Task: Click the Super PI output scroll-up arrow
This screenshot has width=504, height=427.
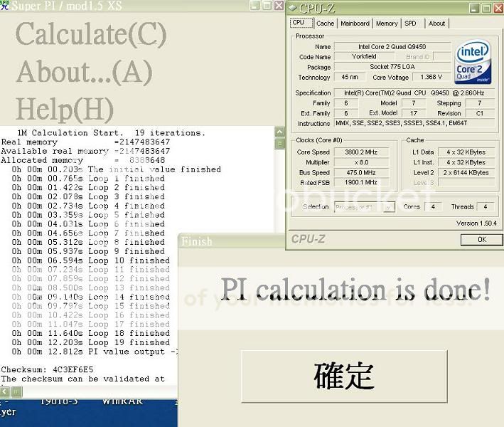Action: (279, 132)
